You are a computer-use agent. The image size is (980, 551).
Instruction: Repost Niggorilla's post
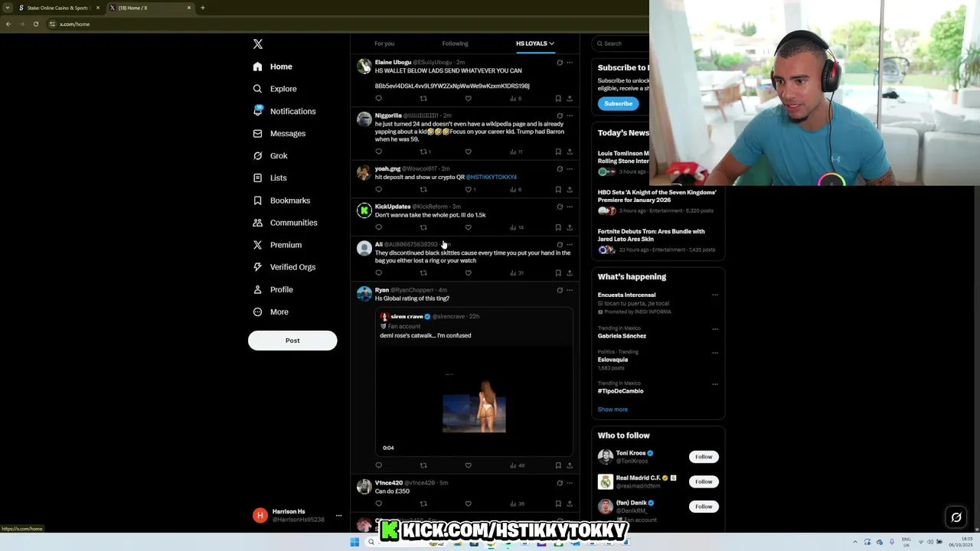tap(425, 152)
